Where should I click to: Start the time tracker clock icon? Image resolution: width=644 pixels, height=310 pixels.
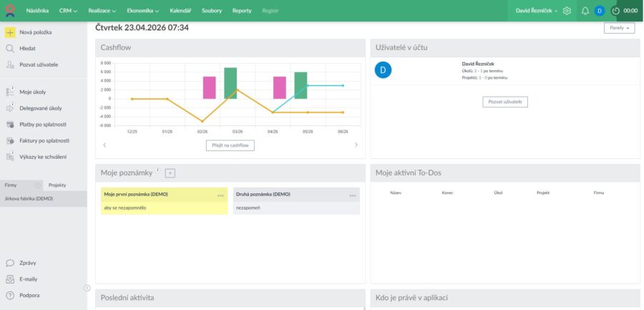pyautogui.click(x=615, y=11)
